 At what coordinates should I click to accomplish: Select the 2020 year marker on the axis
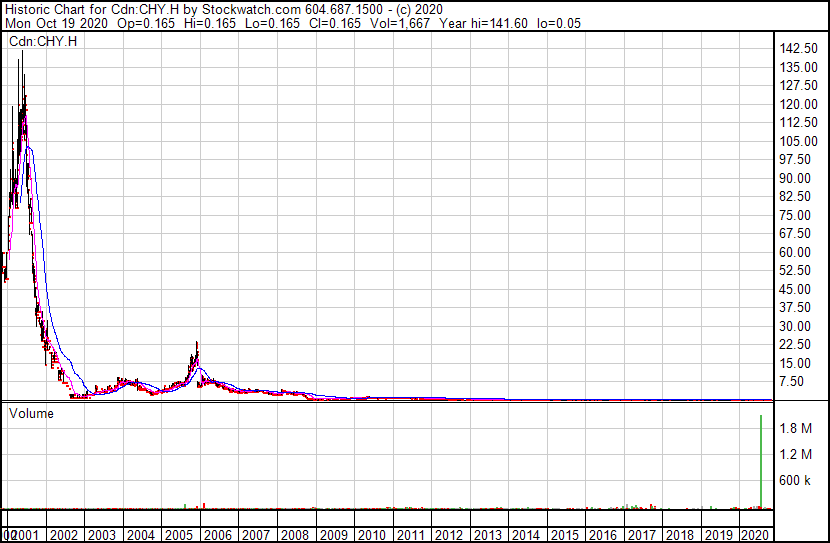point(757,535)
